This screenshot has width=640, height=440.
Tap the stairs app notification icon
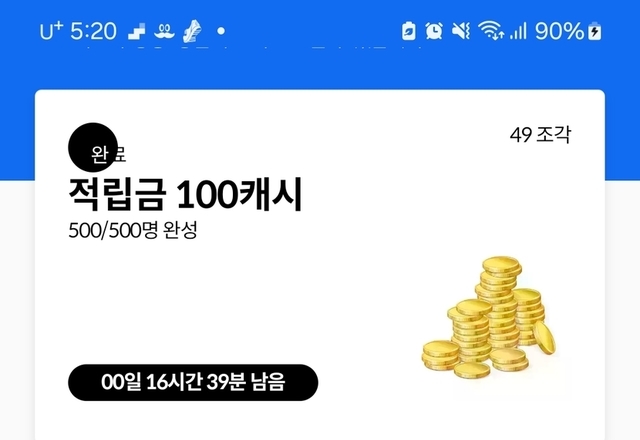click(136, 31)
